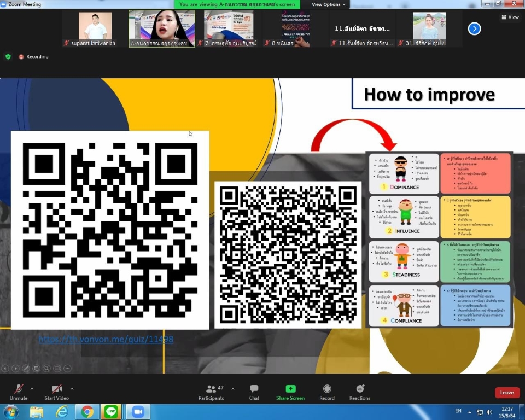Click the Steadiness card in the chart
Screen dimensions: 525x420
click(404, 261)
